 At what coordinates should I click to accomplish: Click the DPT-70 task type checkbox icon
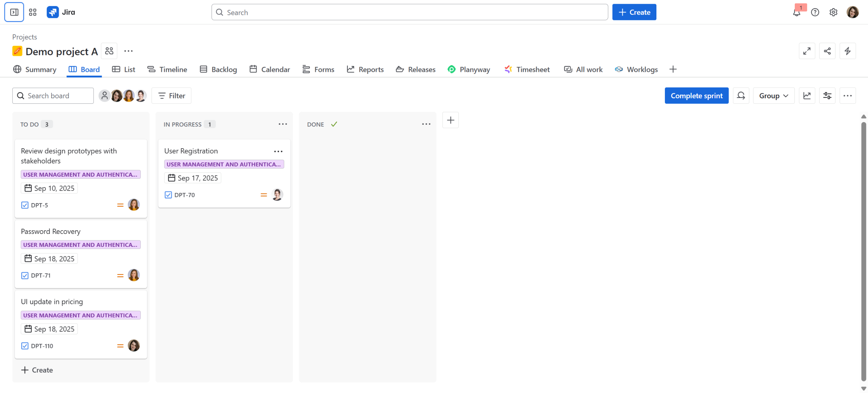[x=168, y=195]
